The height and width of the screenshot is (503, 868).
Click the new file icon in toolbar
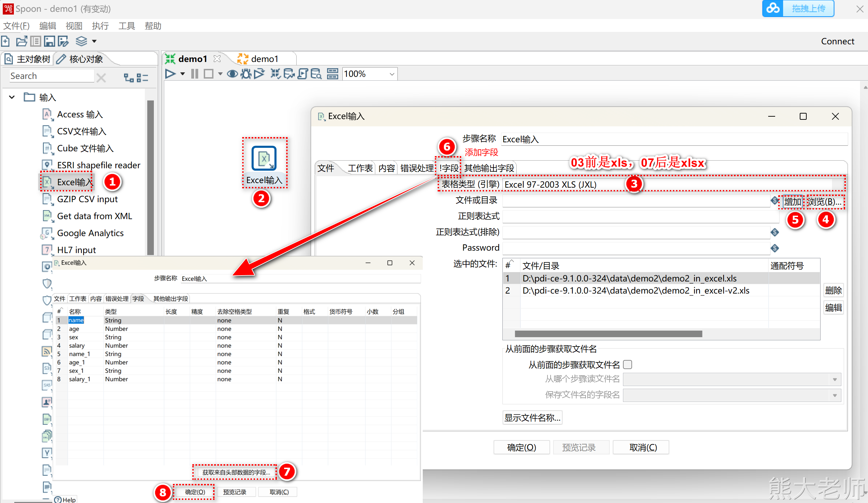tap(6, 41)
